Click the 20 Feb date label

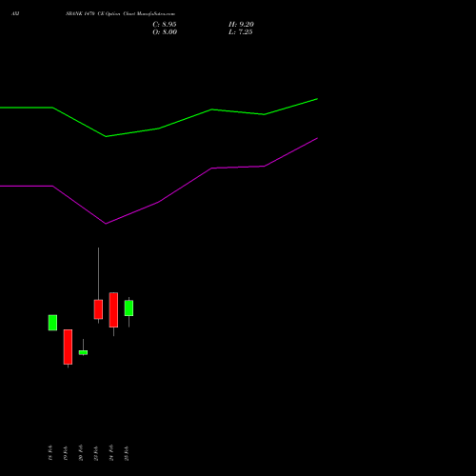coord(81,453)
